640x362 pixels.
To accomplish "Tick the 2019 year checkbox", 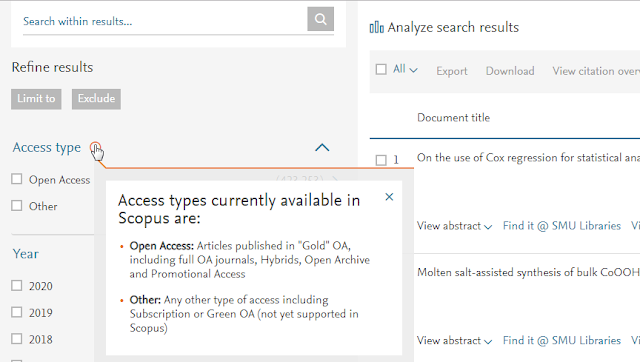I will click(17, 312).
